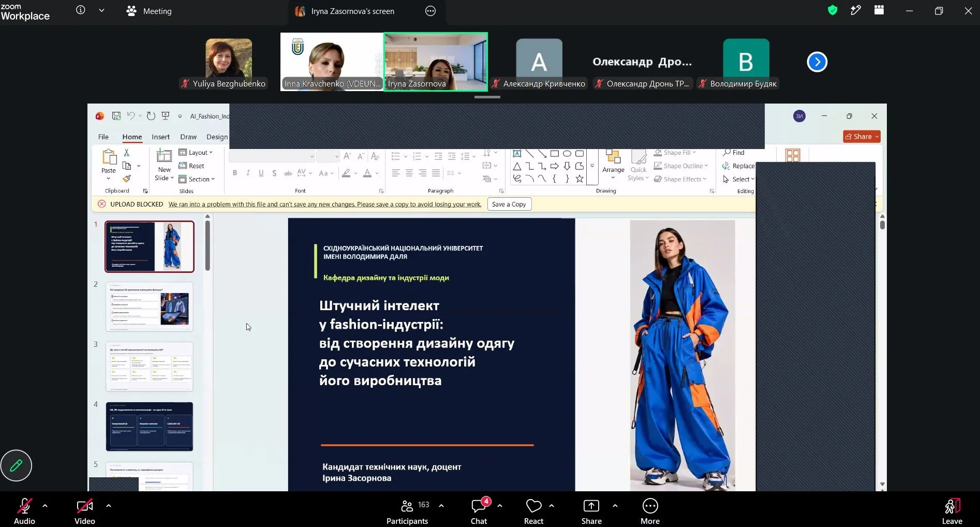The height and width of the screenshot is (527, 980).
Task: Click the annotation pencil circle icon
Action: coord(16,465)
